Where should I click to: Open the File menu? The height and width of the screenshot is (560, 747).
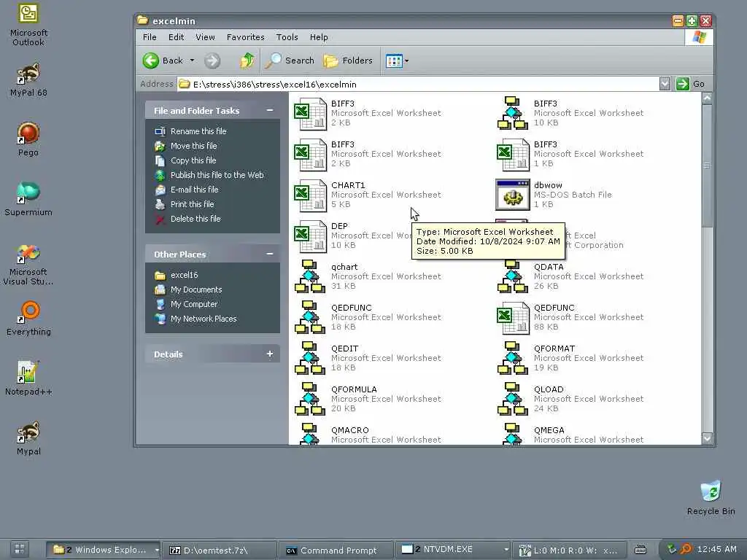pos(150,37)
